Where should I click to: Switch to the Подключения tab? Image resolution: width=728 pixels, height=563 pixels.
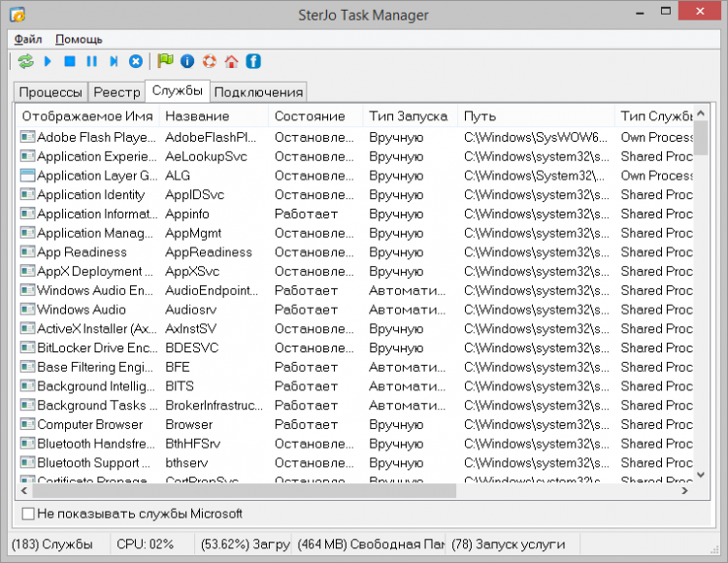pyautogui.click(x=258, y=92)
